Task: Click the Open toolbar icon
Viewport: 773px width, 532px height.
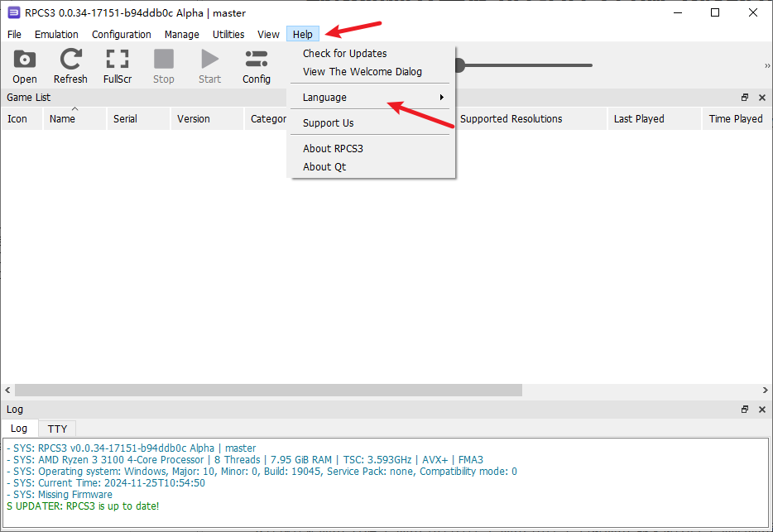Action: (x=25, y=66)
